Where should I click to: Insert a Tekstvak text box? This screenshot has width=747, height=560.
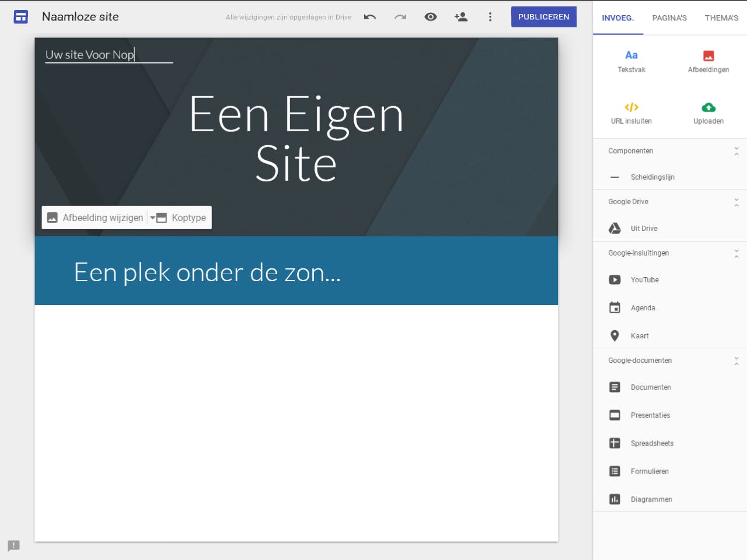pos(631,60)
